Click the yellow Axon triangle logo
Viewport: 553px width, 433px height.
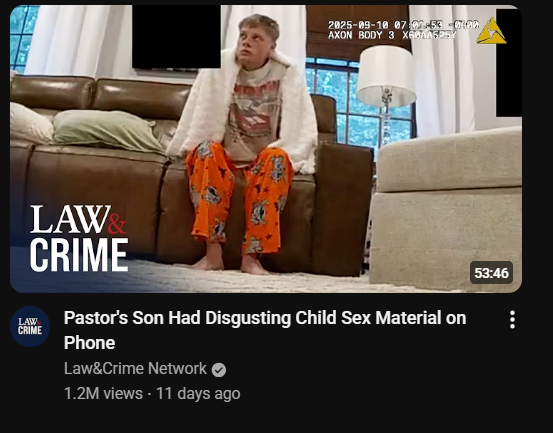tap(491, 31)
